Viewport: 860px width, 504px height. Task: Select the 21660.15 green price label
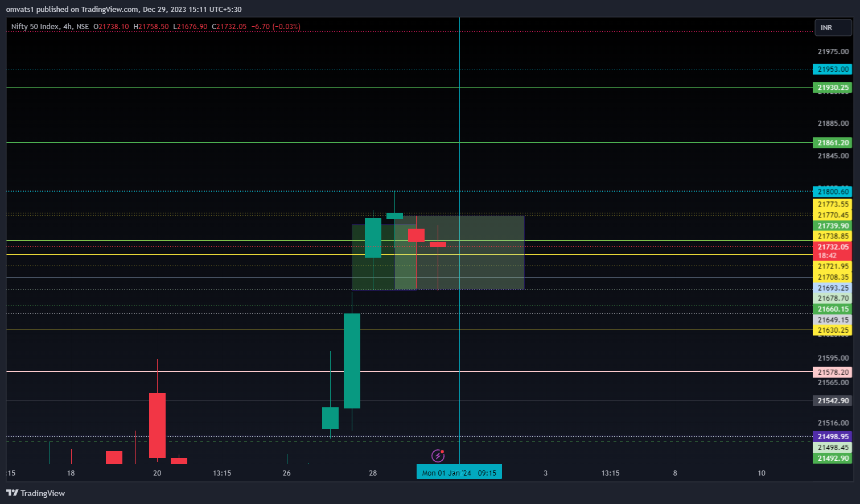tap(832, 309)
